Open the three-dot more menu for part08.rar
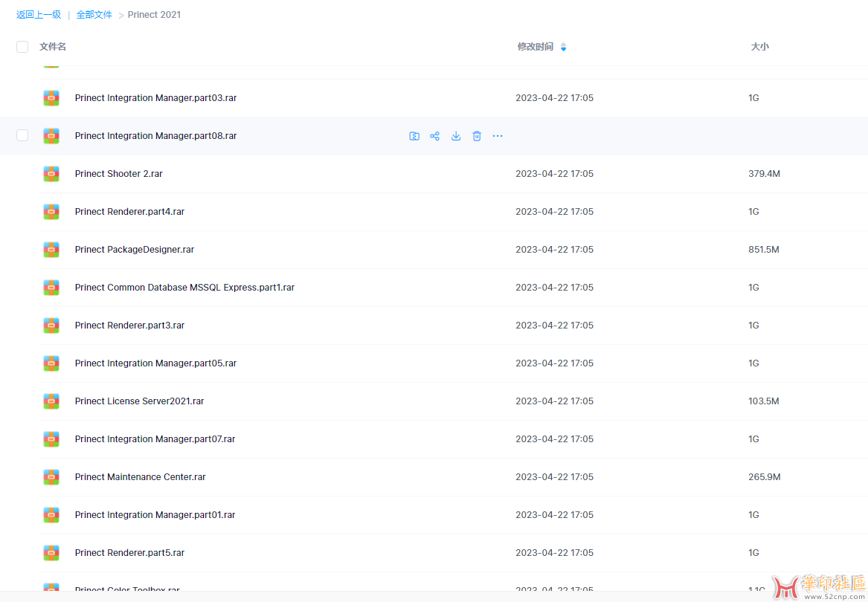 [x=498, y=135]
